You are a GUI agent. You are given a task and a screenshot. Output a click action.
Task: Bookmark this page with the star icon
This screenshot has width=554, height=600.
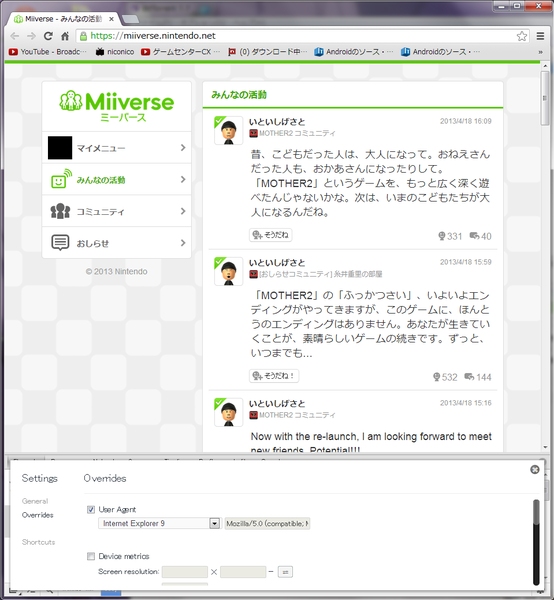pos(521,36)
